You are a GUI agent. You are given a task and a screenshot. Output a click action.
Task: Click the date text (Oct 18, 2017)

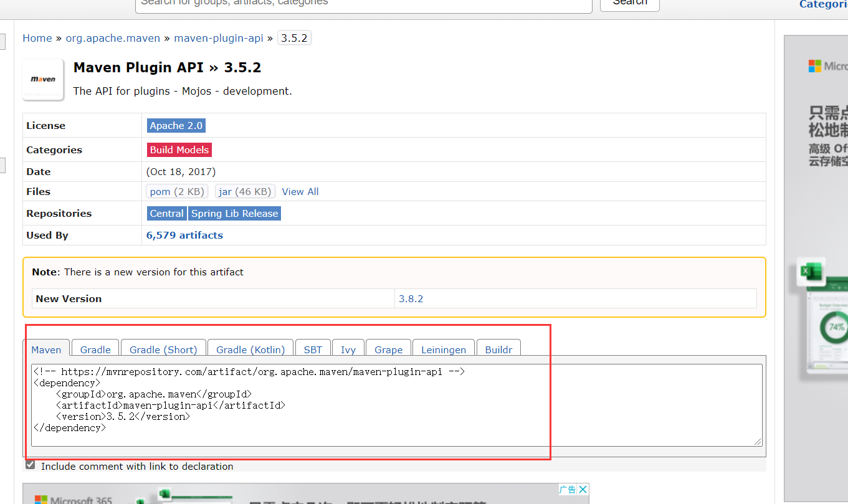(181, 171)
